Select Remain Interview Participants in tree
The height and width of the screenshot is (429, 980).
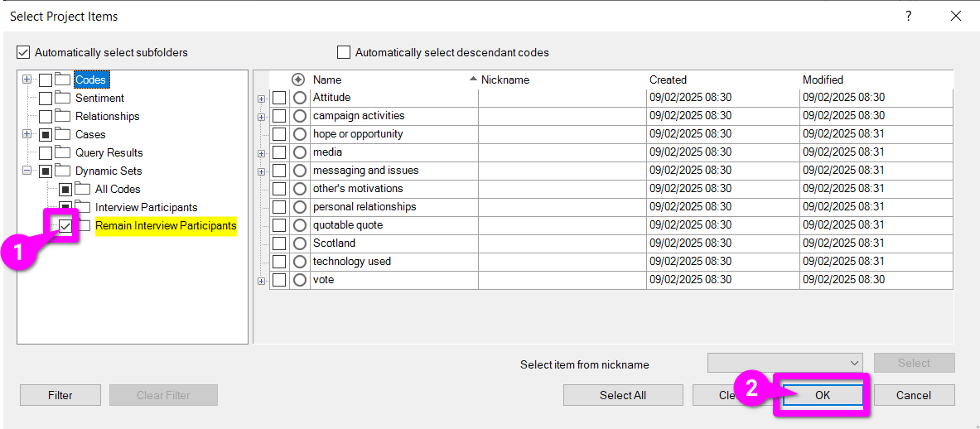click(166, 225)
